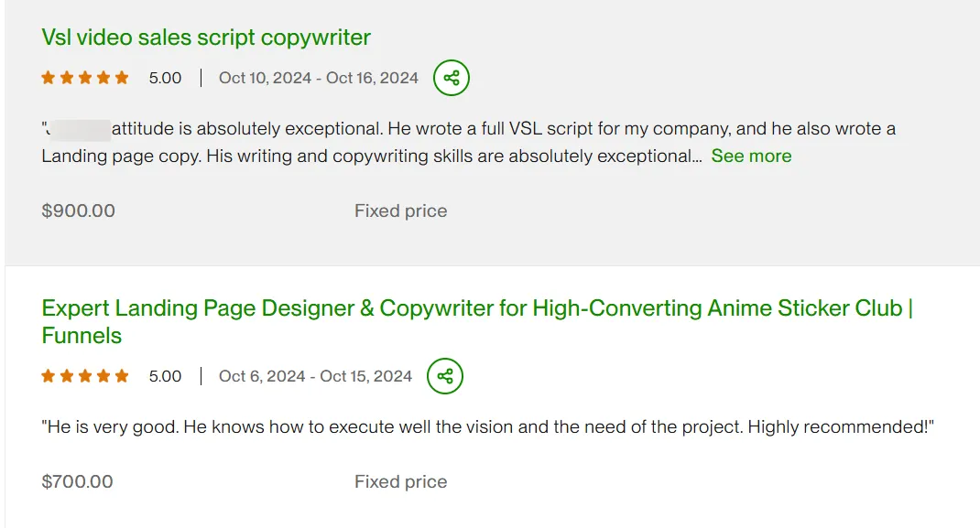Screen dimensions: 980x528
Task: Click the blurred name in the first review
Action: click(x=80, y=130)
